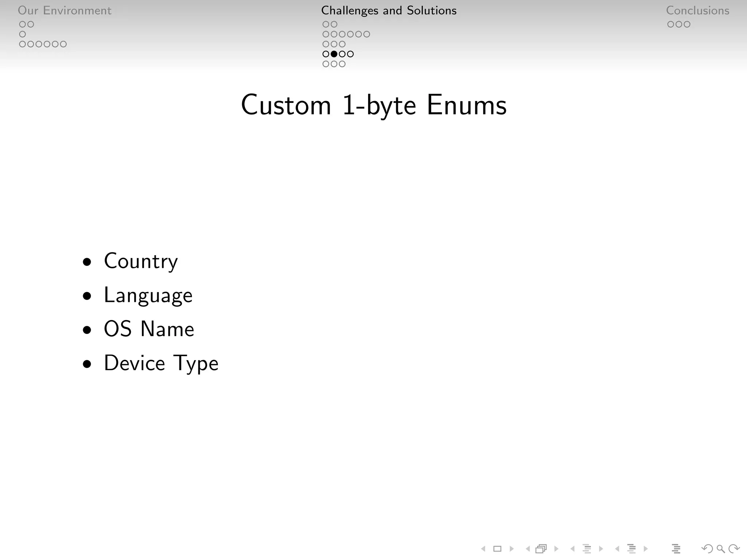Select last dot in Our Environment six-dot row
747x560 pixels.
[63, 44]
